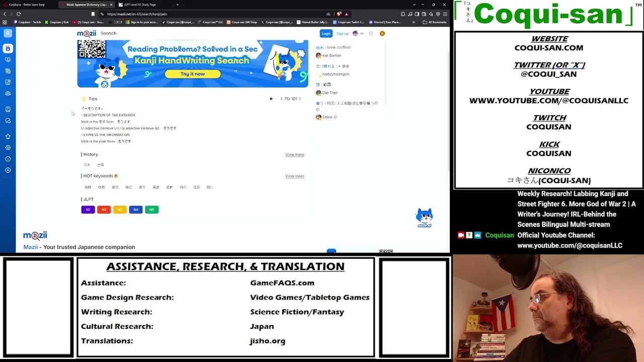Click the bookmark icon in address bar
Viewport: 644px width, 362px height.
[93, 14]
